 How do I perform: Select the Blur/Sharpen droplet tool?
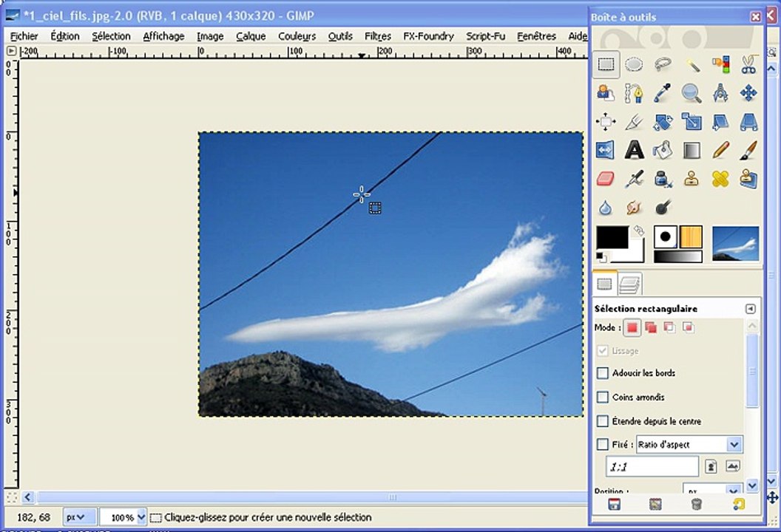pyautogui.click(x=606, y=207)
